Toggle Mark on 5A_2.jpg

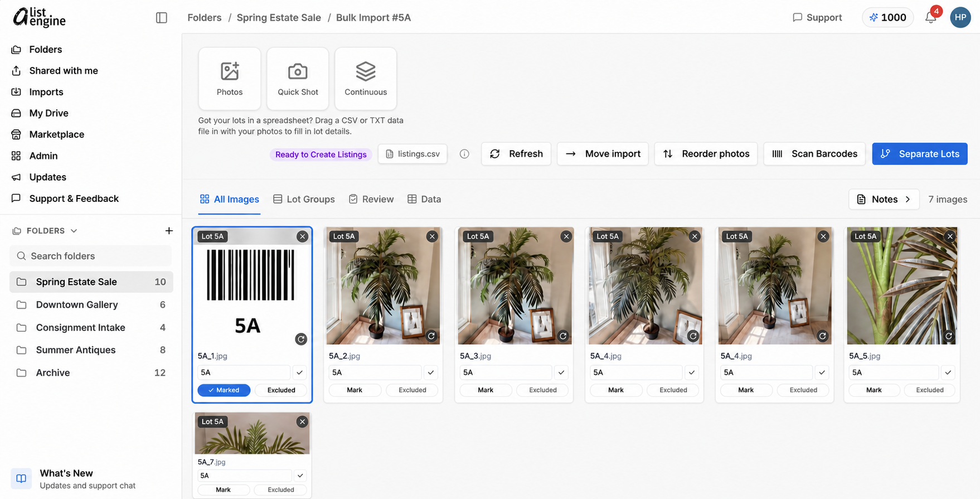click(355, 390)
